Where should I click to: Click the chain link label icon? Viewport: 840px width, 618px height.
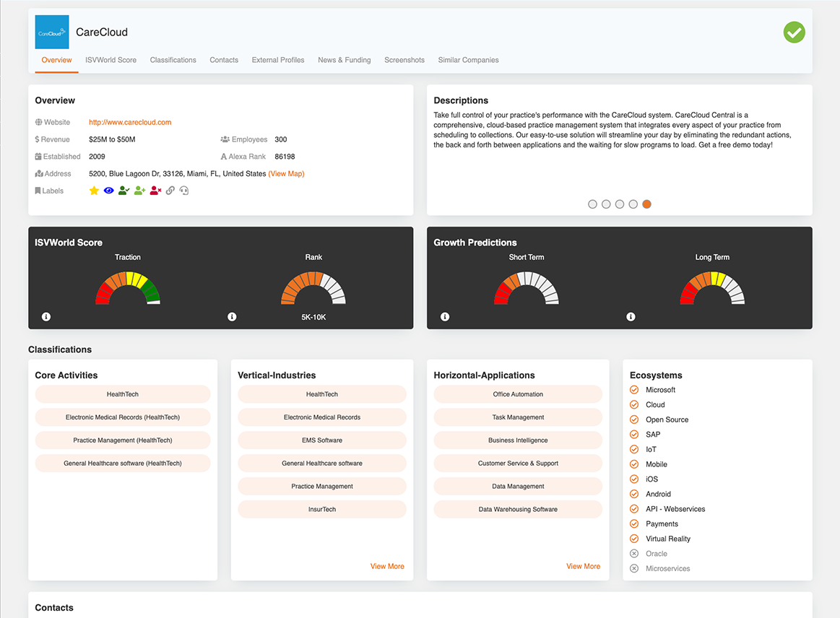point(170,190)
